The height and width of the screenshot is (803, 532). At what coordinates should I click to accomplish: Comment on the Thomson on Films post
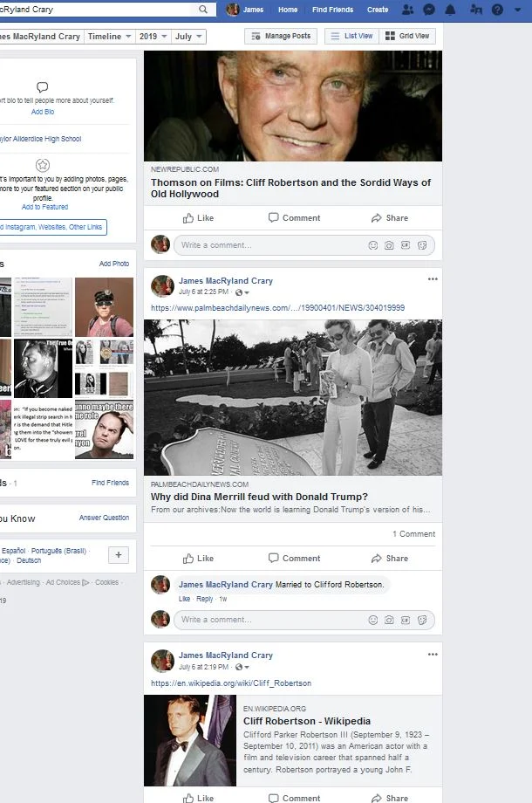(294, 217)
